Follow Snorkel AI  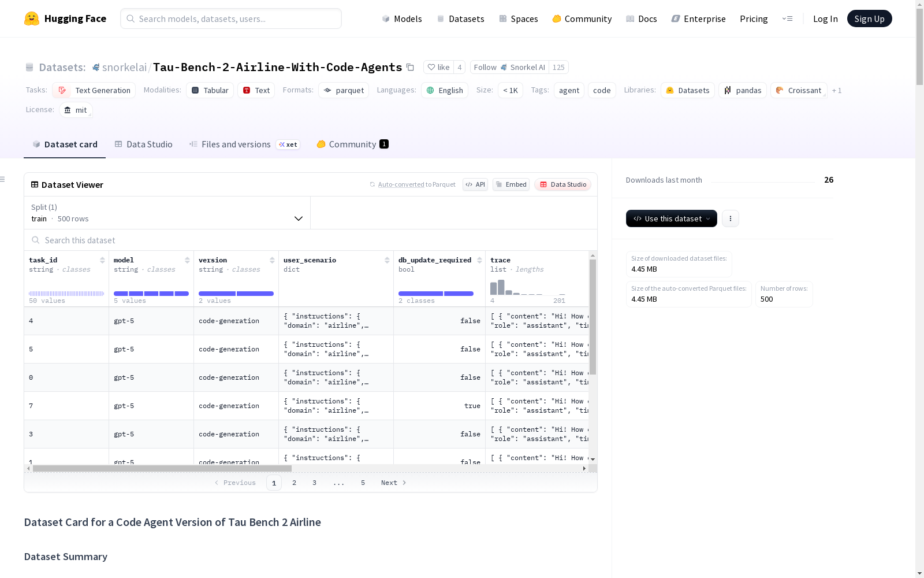tap(509, 67)
